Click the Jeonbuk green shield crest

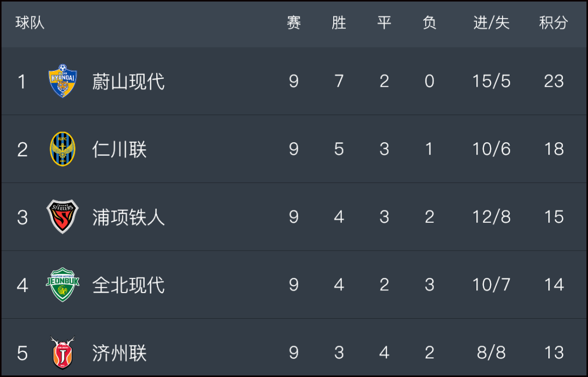(63, 284)
